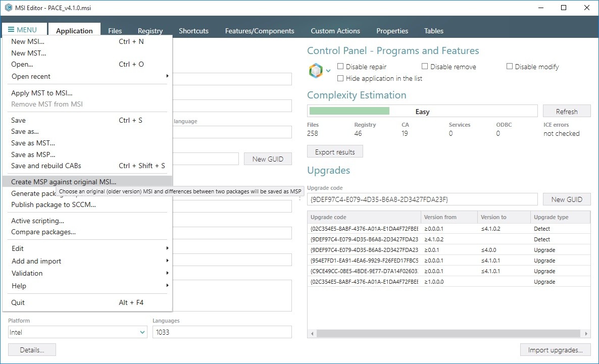
Task: Expand the Open recent submenu arrow
Action: [167, 76]
